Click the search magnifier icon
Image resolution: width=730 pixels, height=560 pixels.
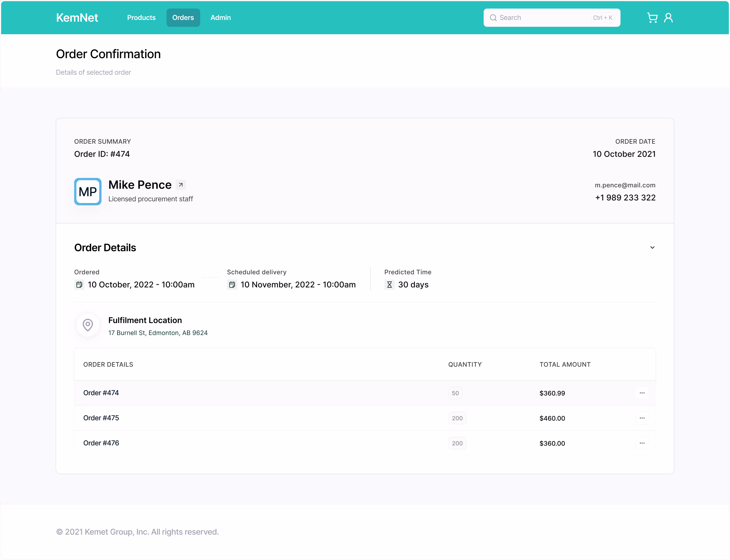[493, 18]
